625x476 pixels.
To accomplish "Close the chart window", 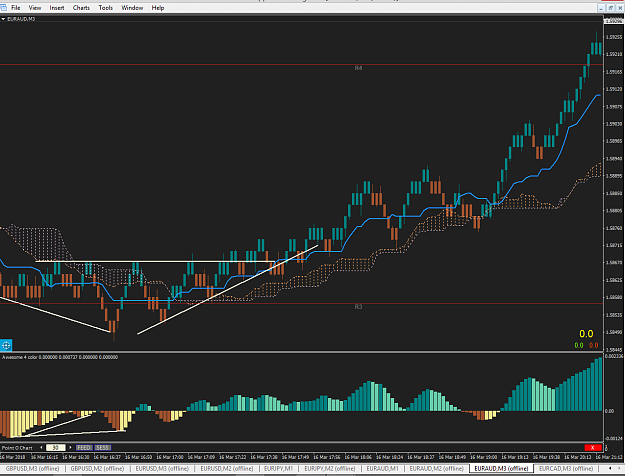I will (x=620, y=8).
